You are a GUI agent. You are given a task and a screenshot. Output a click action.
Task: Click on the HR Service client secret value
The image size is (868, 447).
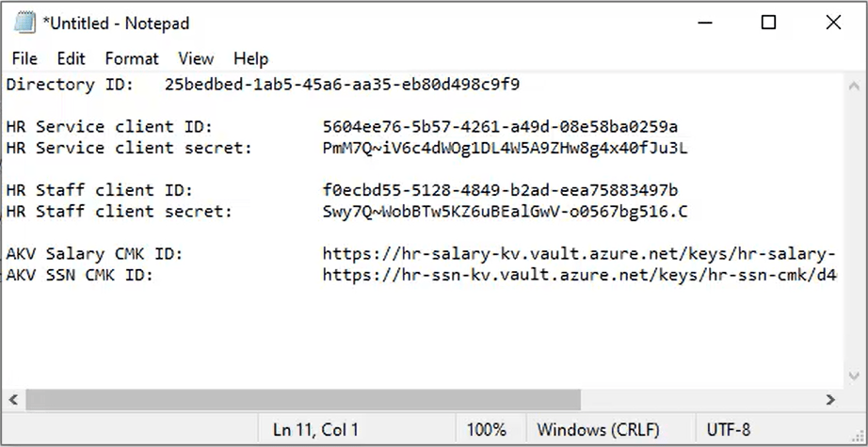pyautogui.click(x=505, y=149)
